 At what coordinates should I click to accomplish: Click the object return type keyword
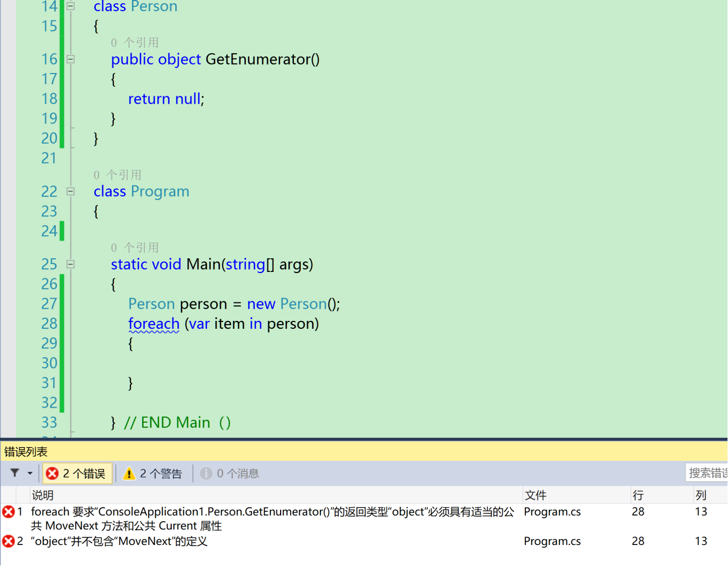click(179, 60)
